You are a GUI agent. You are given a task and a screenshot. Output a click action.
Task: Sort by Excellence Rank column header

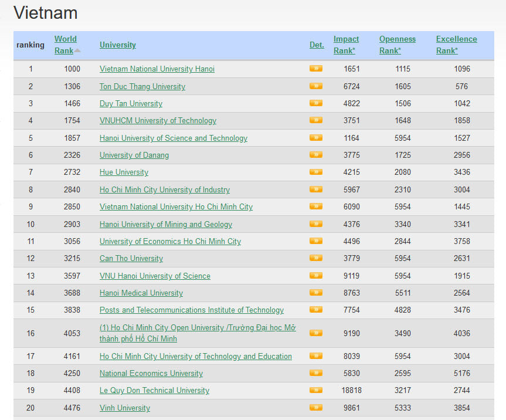click(456, 45)
